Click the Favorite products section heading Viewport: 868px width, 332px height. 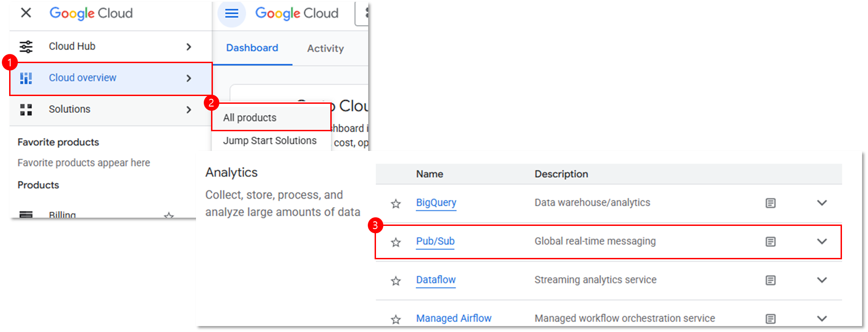click(x=58, y=142)
